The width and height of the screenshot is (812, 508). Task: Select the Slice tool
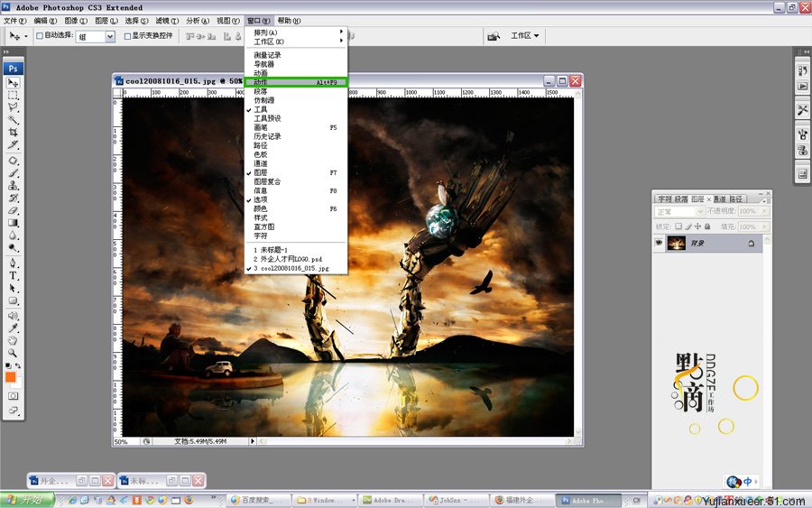point(13,145)
